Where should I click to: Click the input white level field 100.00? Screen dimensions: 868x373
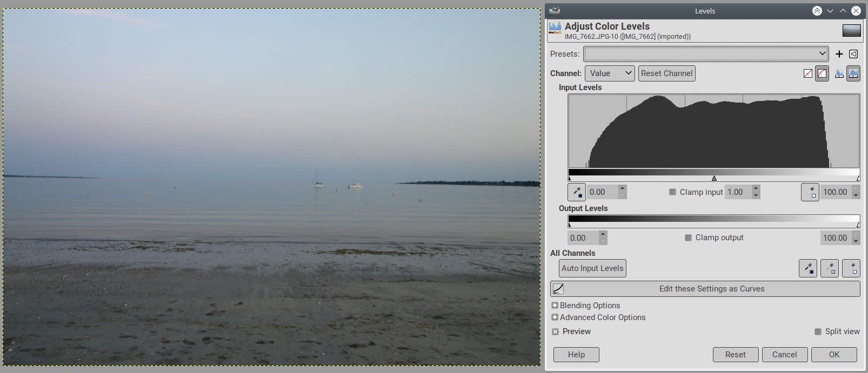[x=836, y=192]
